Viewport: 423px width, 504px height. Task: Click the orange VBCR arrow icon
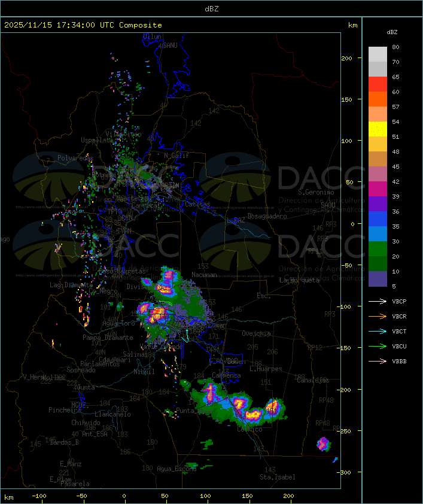tap(378, 316)
